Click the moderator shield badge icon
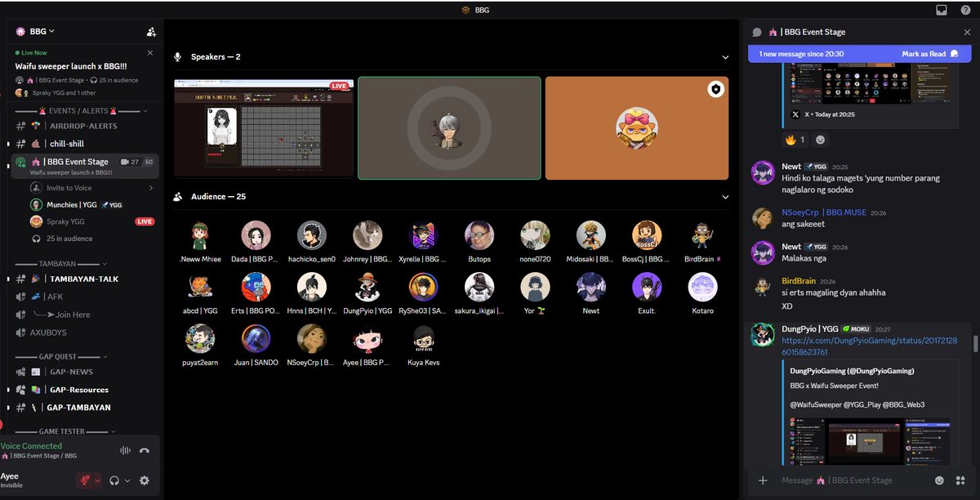Image resolution: width=980 pixels, height=500 pixels. coord(716,89)
